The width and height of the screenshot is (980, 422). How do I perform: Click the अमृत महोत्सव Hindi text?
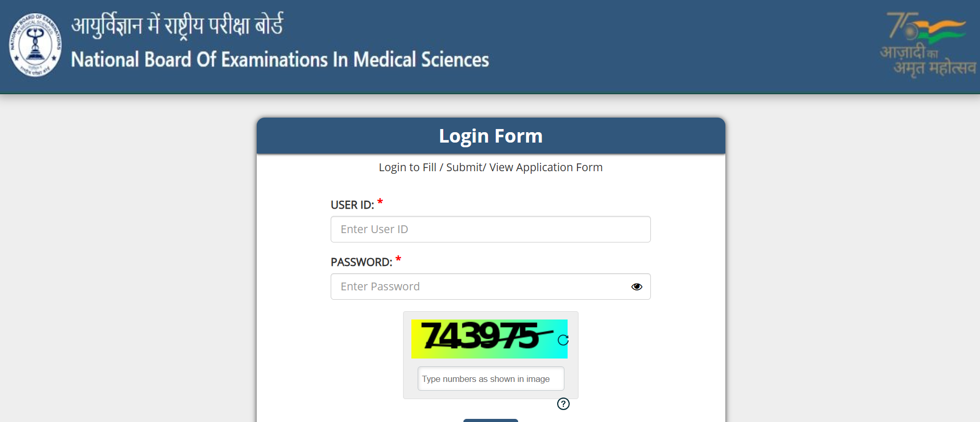935,68
